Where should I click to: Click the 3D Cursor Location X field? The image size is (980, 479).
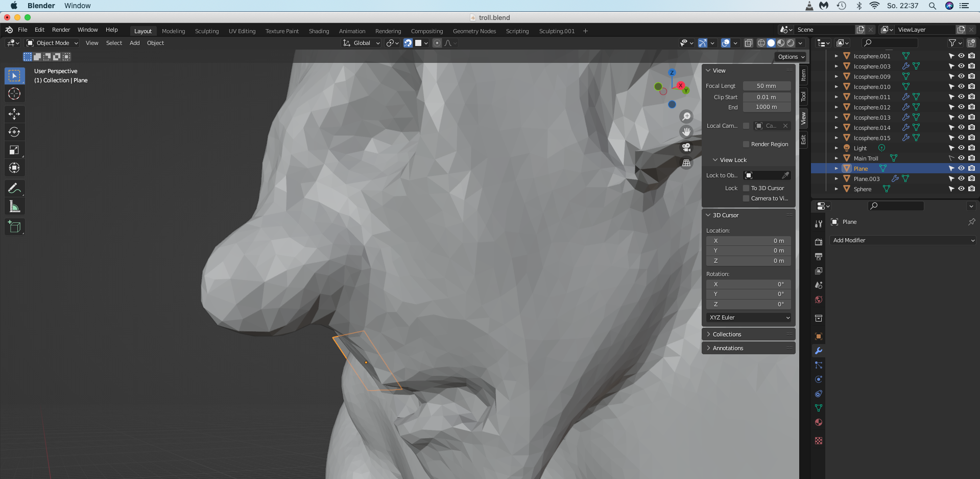coord(749,241)
